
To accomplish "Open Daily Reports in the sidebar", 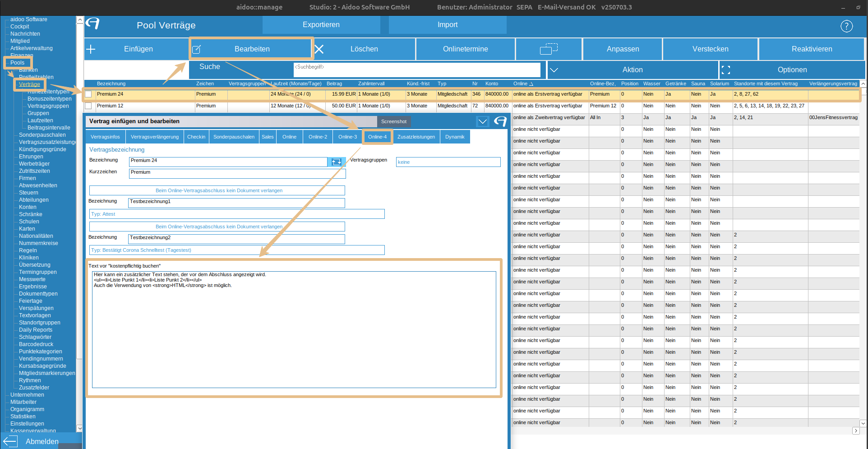I will (36, 330).
